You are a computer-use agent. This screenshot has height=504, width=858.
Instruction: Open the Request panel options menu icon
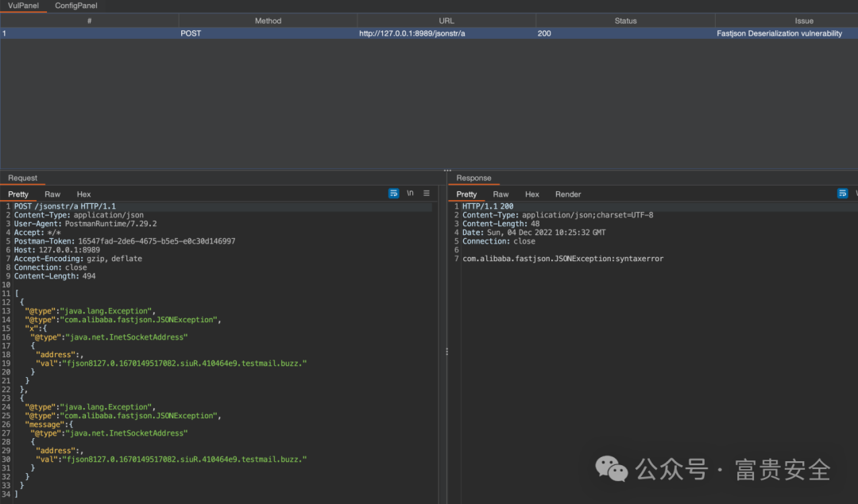pos(427,194)
